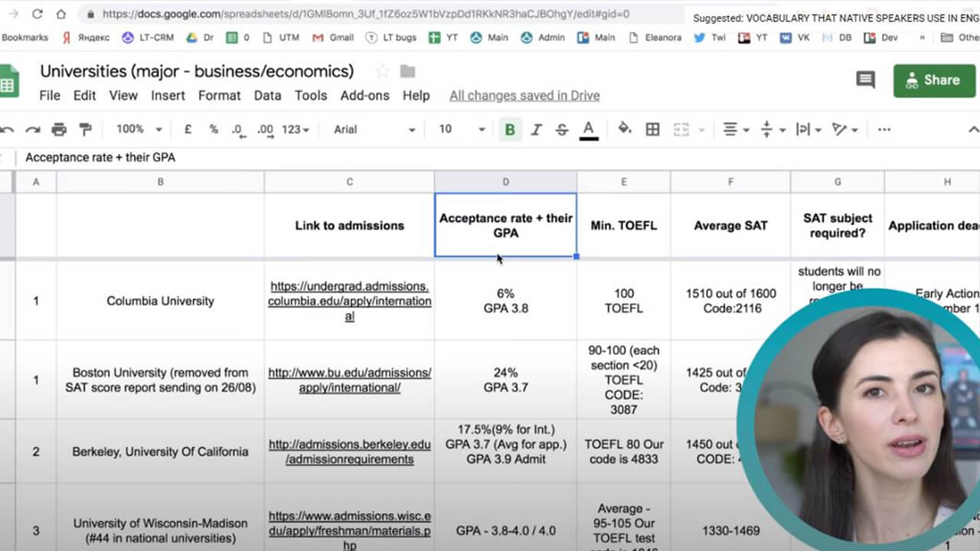Click All changes saved in Drive
980x551 pixels.
click(524, 96)
